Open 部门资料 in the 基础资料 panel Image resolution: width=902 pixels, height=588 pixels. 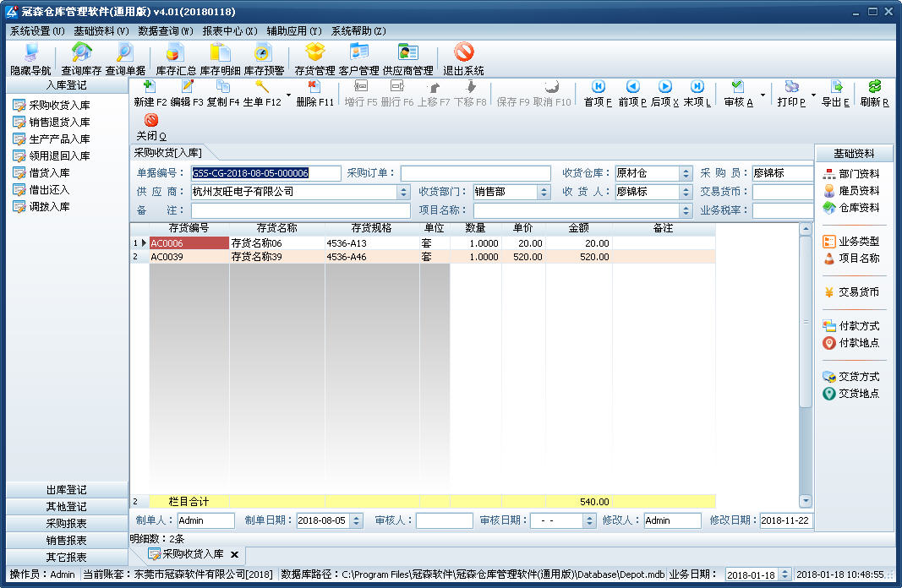851,173
